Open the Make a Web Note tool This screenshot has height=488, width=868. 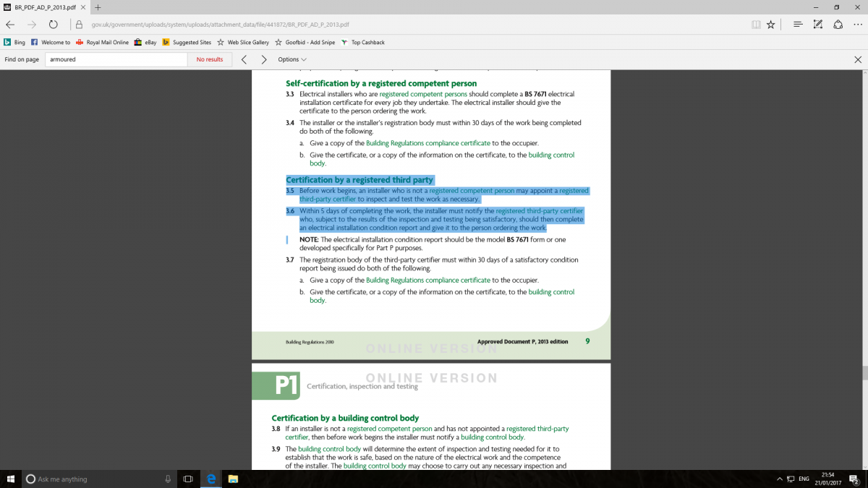(818, 24)
